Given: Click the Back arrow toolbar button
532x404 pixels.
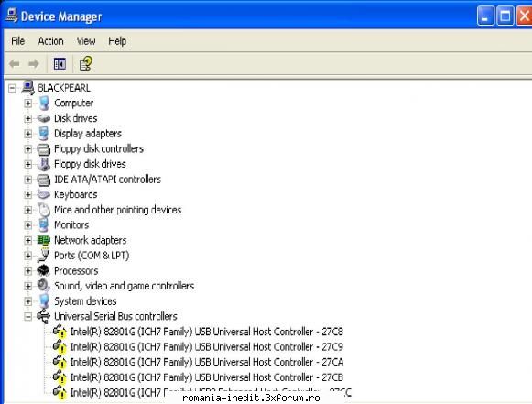Looking at the screenshot, I should (15, 64).
